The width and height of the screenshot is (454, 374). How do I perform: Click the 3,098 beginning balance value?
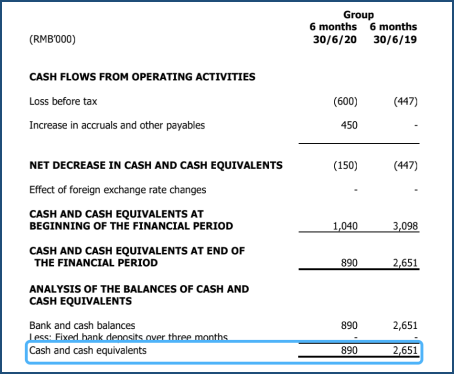405,226
